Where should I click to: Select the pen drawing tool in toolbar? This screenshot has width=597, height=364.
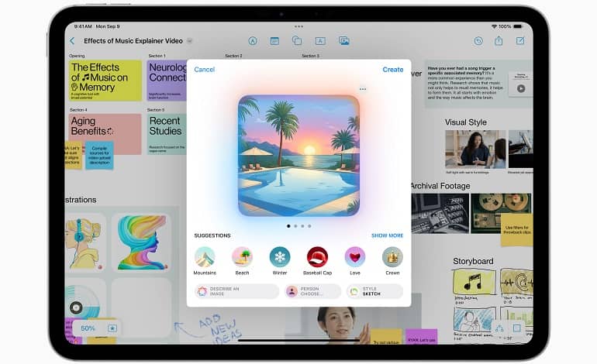click(253, 41)
